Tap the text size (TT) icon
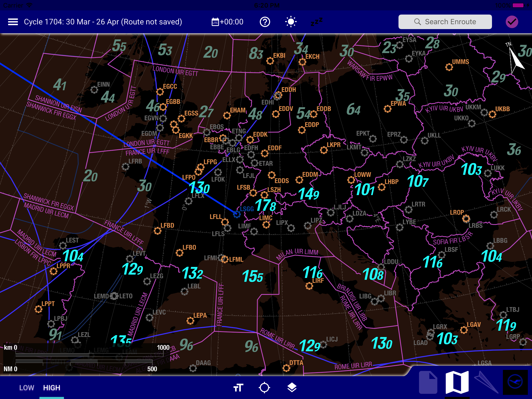Viewport: 532px width, 399px height. 238,387
